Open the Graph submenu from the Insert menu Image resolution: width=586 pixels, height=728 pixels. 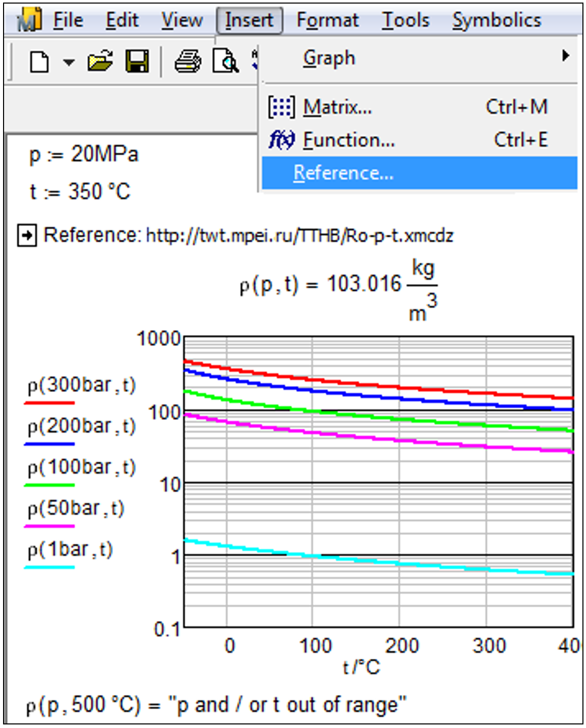click(328, 58)
